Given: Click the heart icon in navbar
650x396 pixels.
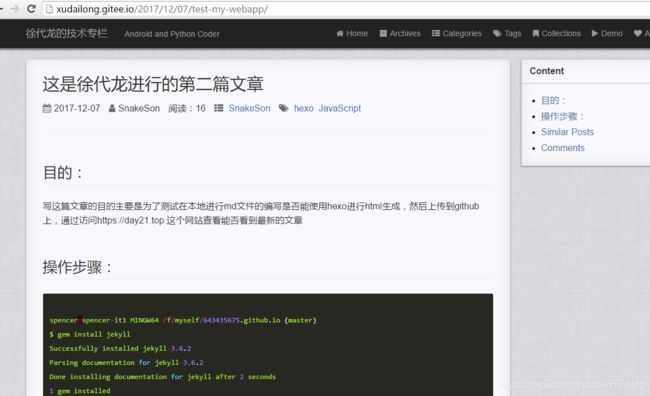Looking at the screenshot, I should point(638,34).
